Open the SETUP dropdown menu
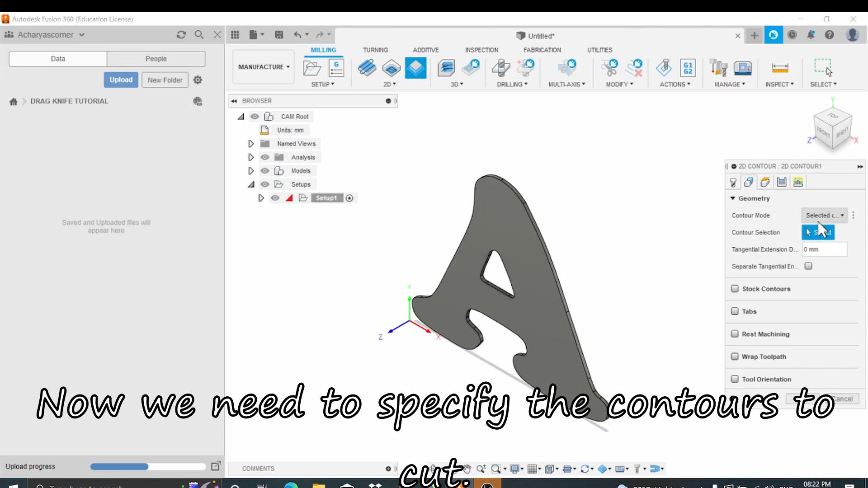This screenshot has height=488, width=868. pyautogui.click(x=323, y=84)
